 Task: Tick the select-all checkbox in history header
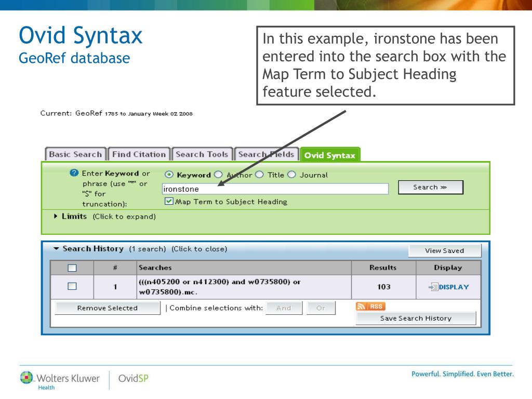(72, 268)
